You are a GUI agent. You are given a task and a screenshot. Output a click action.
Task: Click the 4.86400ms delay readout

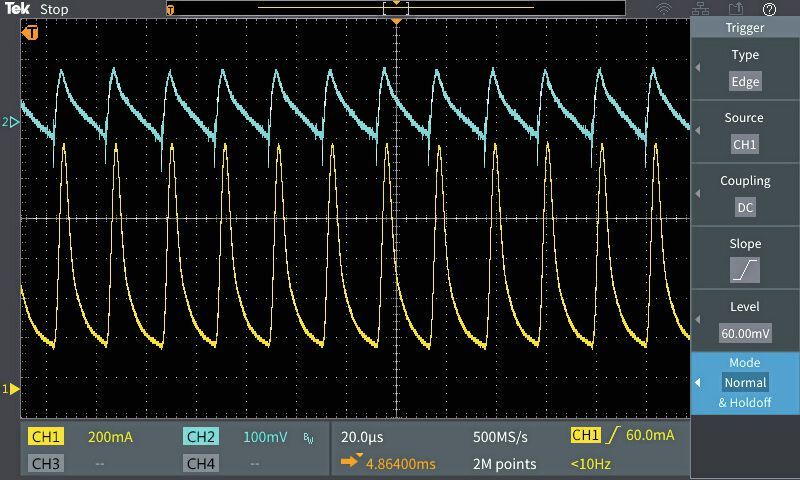click(x=401, y=464)
